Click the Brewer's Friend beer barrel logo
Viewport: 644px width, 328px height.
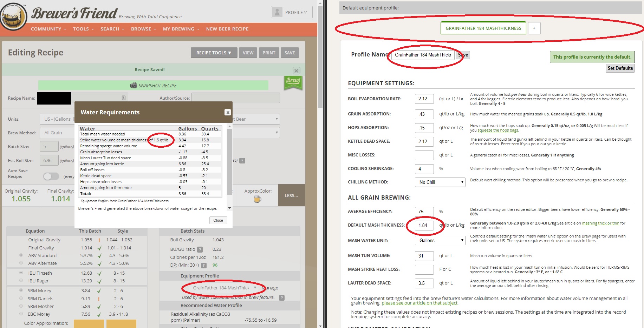pyautogui.click(x=13, y=16)
